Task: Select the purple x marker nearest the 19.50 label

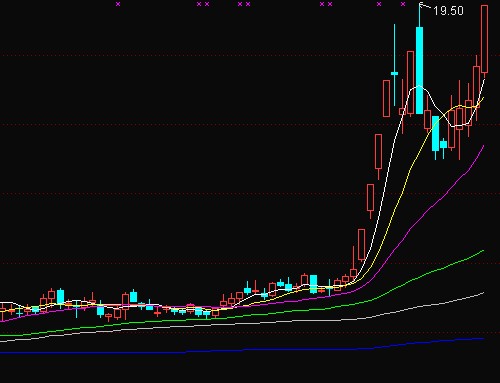Action: (x=403, y=4)
